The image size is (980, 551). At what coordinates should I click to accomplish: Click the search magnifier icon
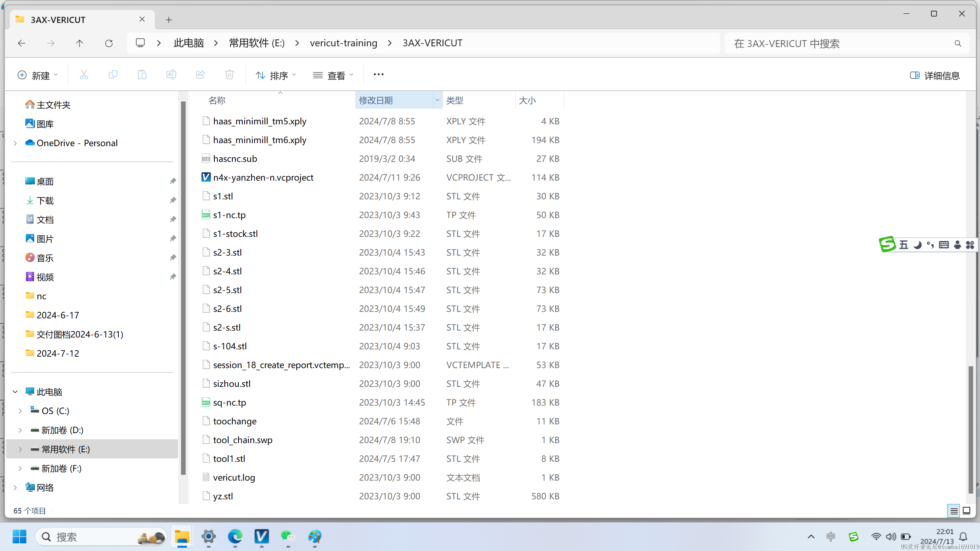[958, 44]
